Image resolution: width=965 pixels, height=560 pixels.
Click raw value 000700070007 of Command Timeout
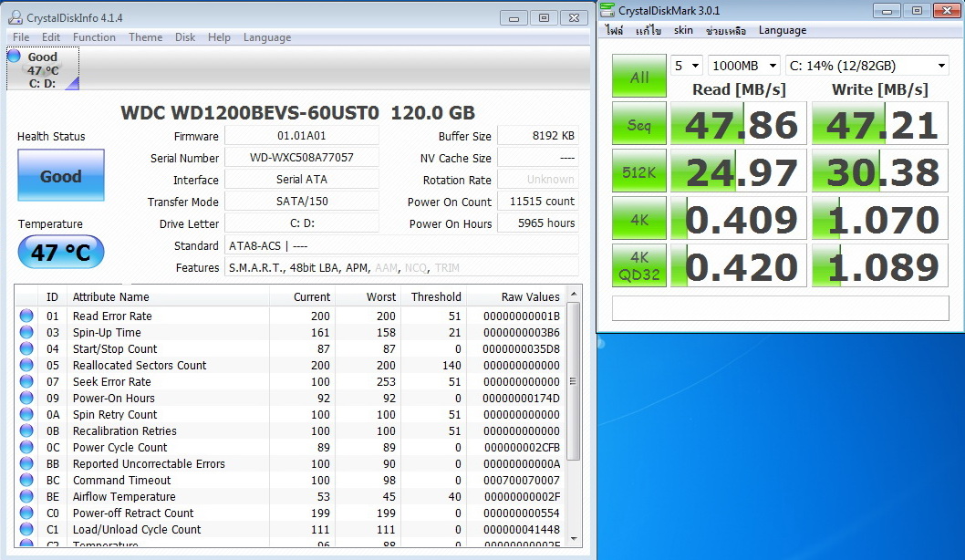(x=522, y=480)
